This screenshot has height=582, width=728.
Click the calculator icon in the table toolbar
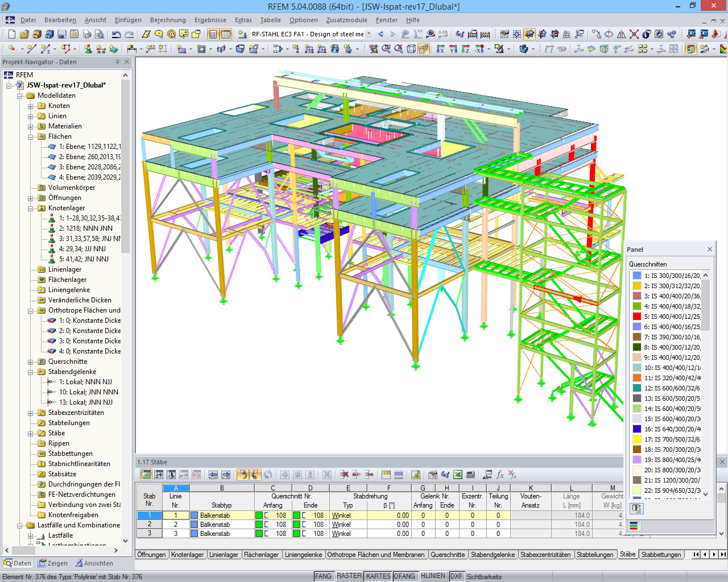click(471, 475)
